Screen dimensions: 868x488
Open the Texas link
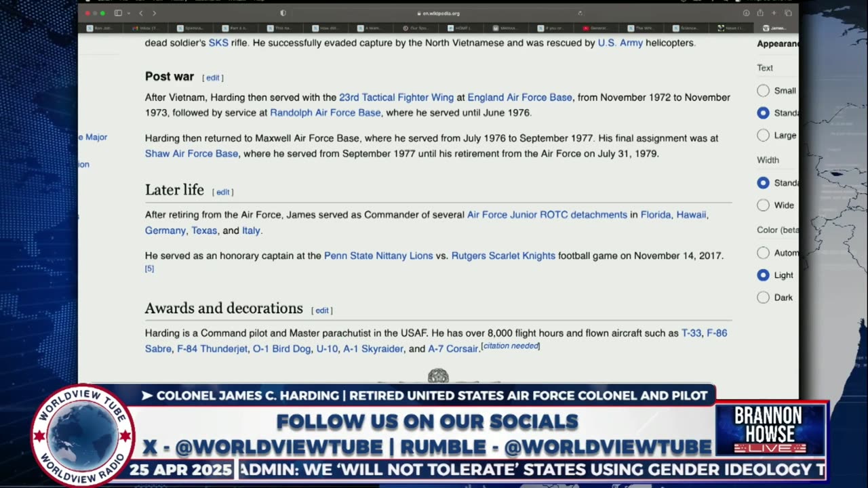coord(204,230)
